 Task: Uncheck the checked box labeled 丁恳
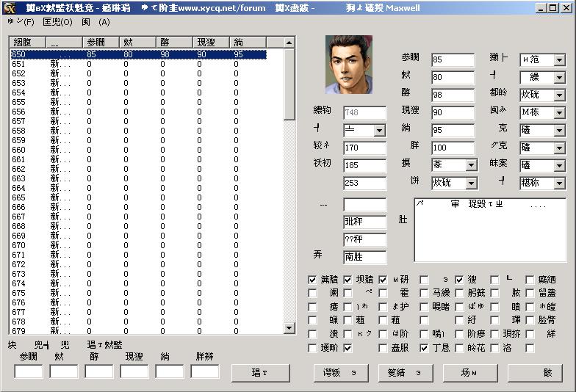click(424, 348)
